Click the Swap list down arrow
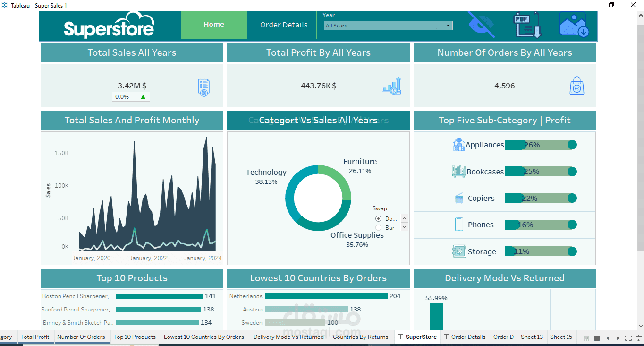This screenshot has height=346, width=644. (x=404, y=227)
